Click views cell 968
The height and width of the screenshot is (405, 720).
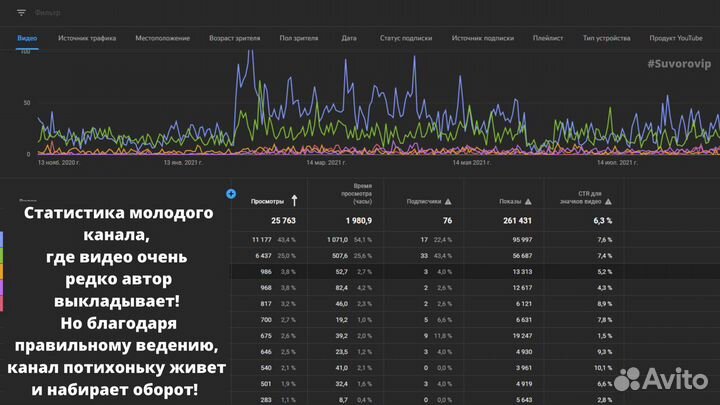click(266, 288)
